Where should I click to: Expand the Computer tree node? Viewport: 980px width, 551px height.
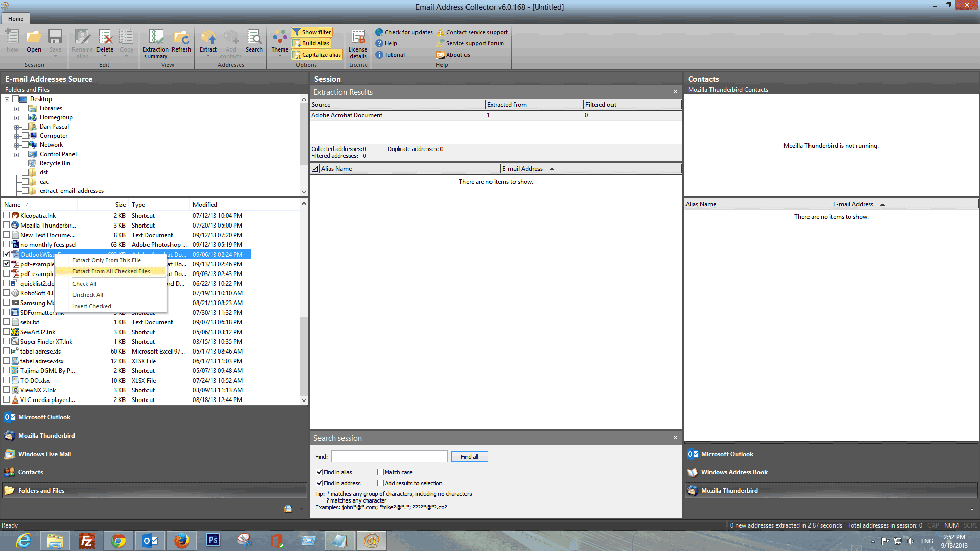(16, 136)
